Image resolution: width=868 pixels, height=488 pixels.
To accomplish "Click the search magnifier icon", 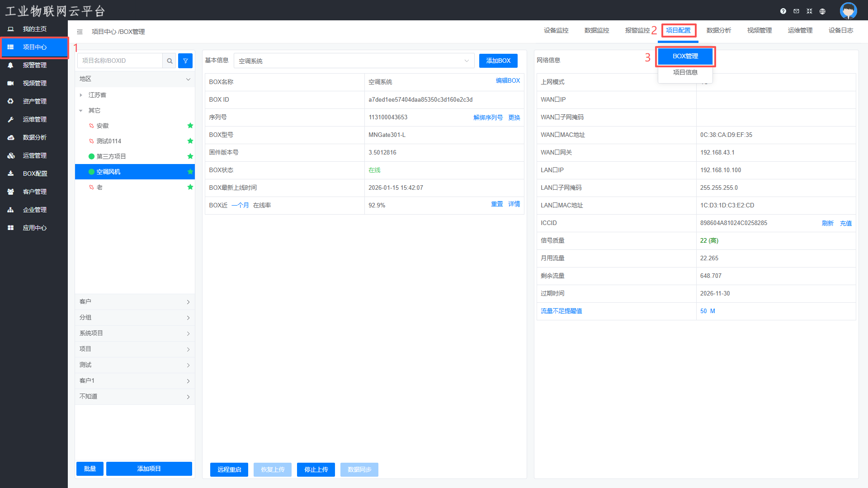I will click(x=170, y=61).
